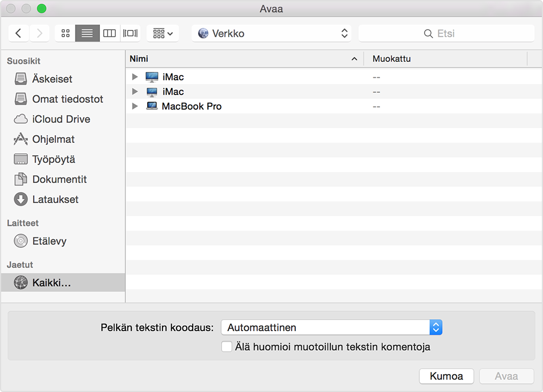This screenshot has width=543, height=392.
Task: Go forward with the right chevron button
Action: click(39, 33)
